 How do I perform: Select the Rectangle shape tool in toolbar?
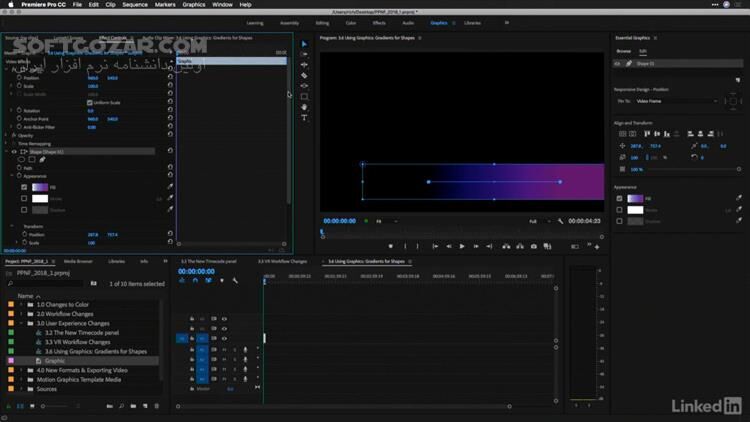(x=304, y=97)
